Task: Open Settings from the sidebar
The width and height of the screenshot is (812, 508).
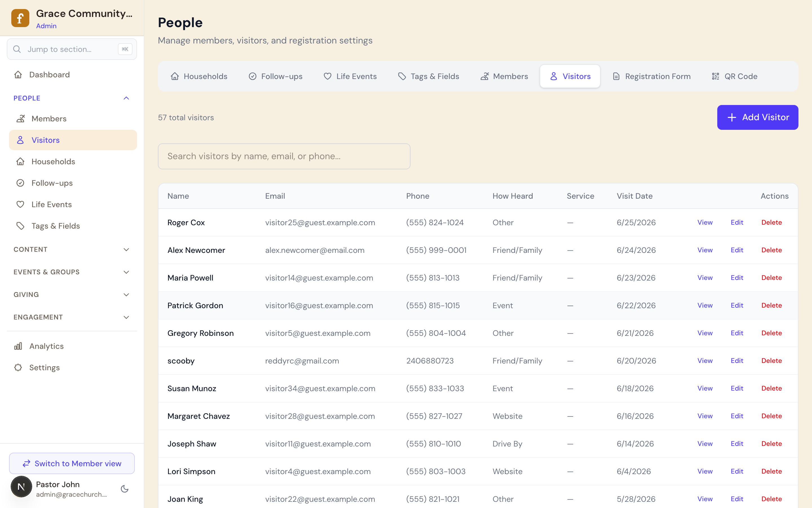Action: 72,367
